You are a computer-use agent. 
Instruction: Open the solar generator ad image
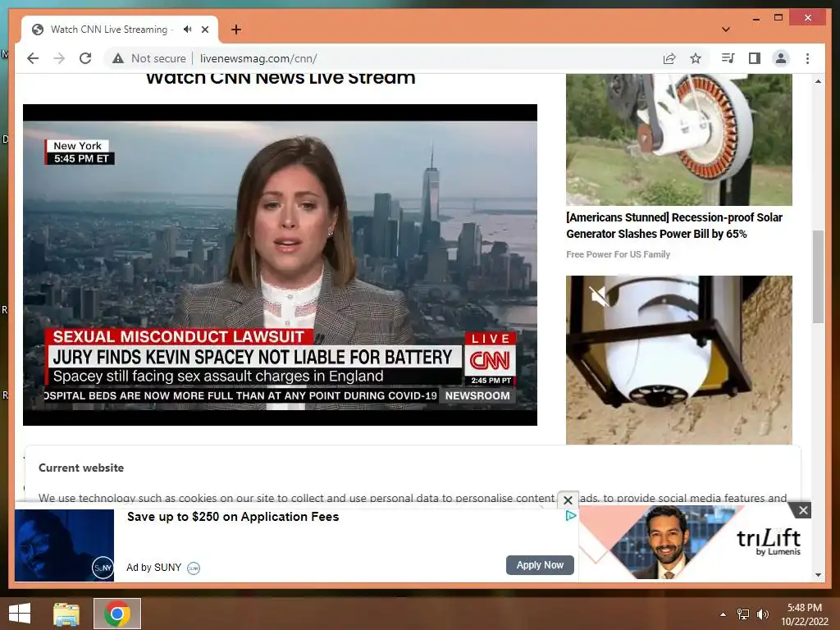(x=678, y=139)
